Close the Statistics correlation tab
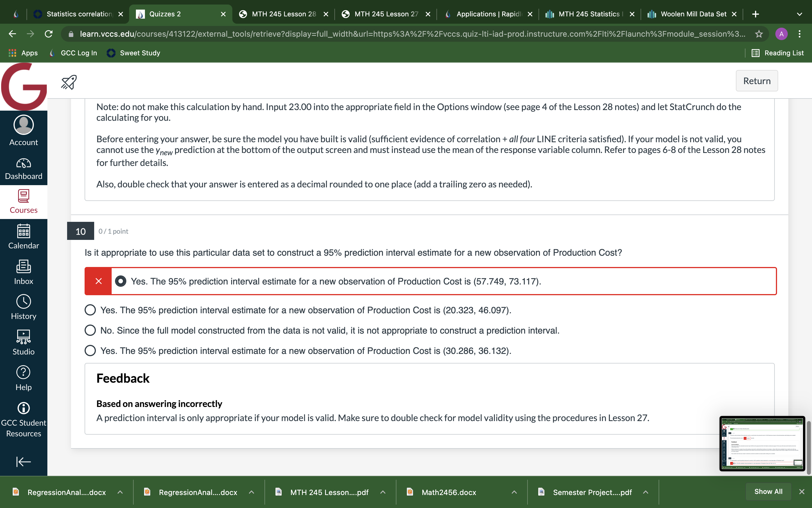This screenshot has height=508, width=812. [121, 14]
